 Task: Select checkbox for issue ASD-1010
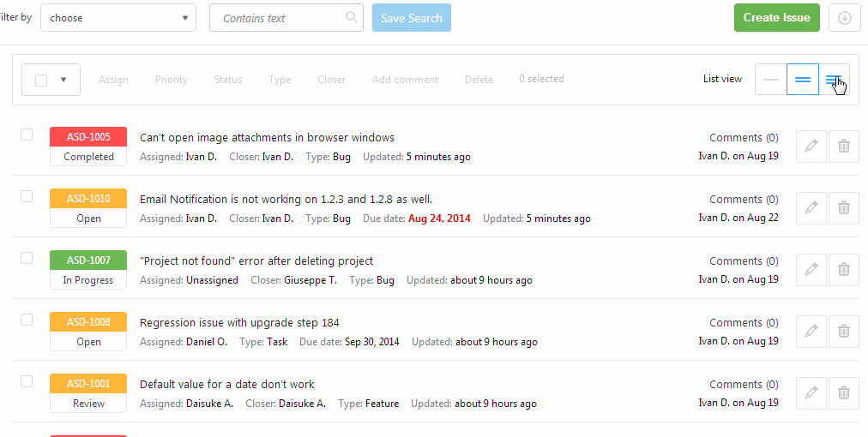pos(27,196)
